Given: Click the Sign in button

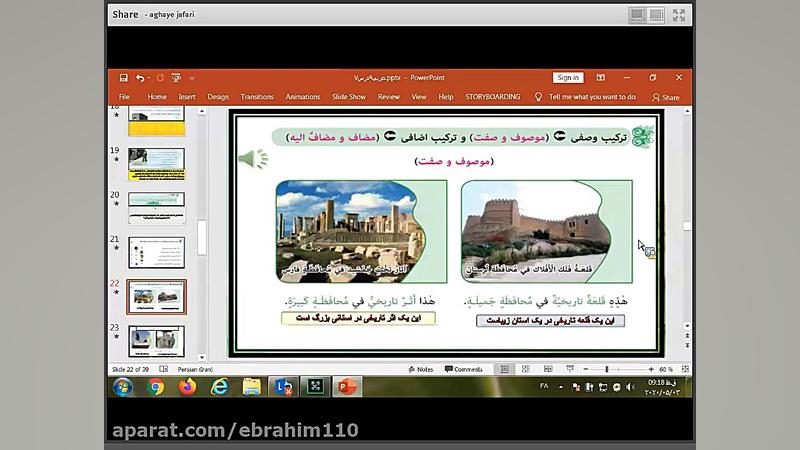Looking at the screenshot, I should [x=568, y=78].
